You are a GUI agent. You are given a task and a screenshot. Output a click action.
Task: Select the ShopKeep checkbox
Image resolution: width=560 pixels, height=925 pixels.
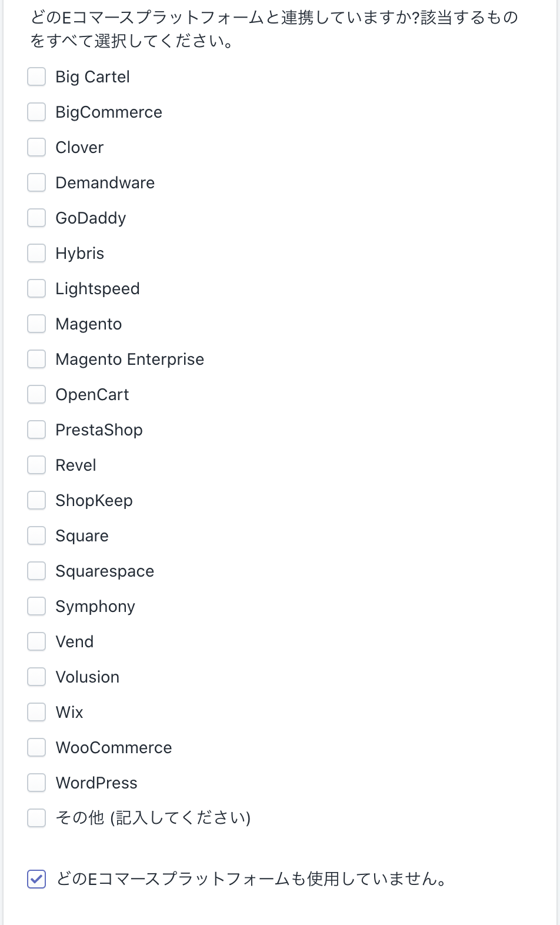[36, 501]
